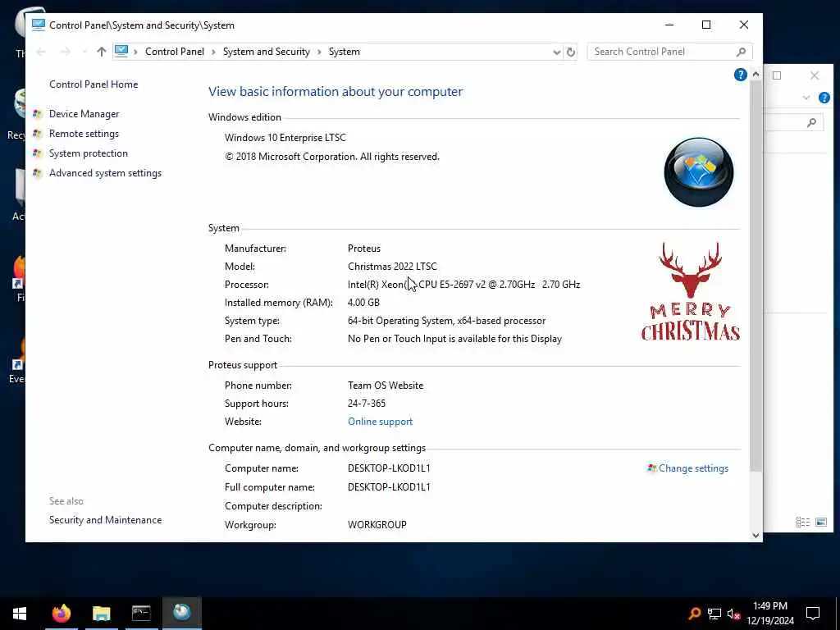Click the search magnifier in Control Panel
This screenshot has width=840, height=630.
[741, 52]
